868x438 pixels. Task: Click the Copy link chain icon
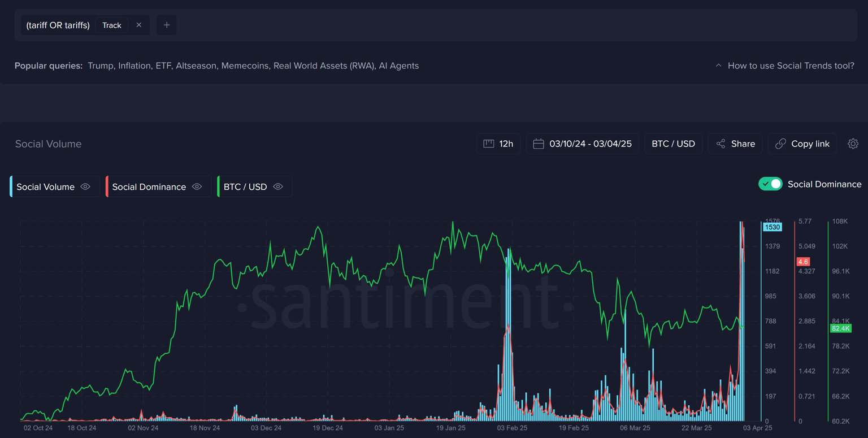point(780,144)
